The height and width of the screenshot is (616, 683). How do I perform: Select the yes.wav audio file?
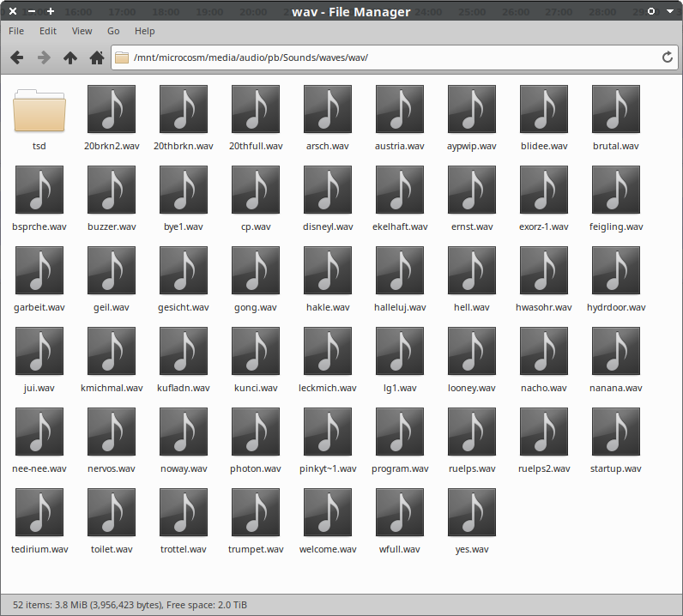pyautogui.click(x=472, y=513)
